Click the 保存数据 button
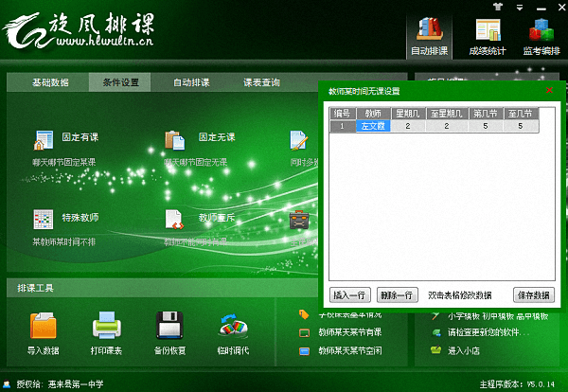Screen dimensions: 568x392 (532, 294)
